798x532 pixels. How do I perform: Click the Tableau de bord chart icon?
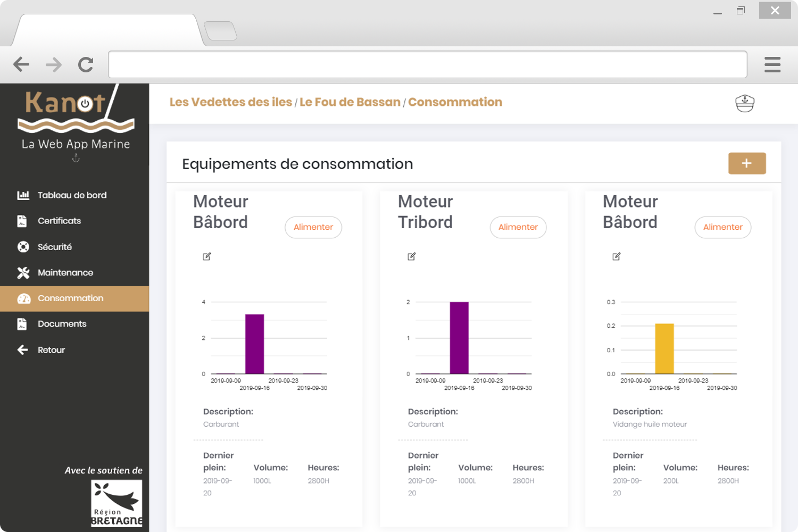[x=23, y=195]
